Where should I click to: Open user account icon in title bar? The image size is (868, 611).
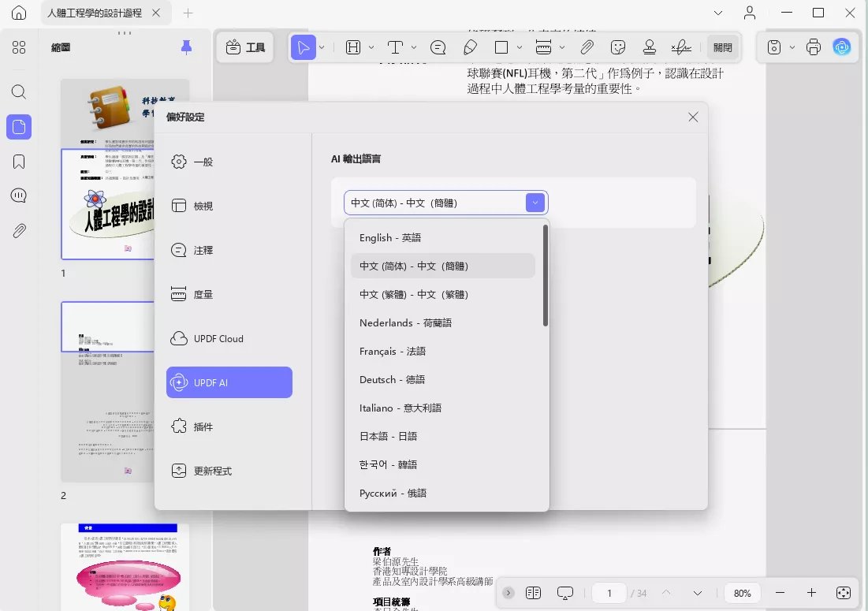click(750, 13)
